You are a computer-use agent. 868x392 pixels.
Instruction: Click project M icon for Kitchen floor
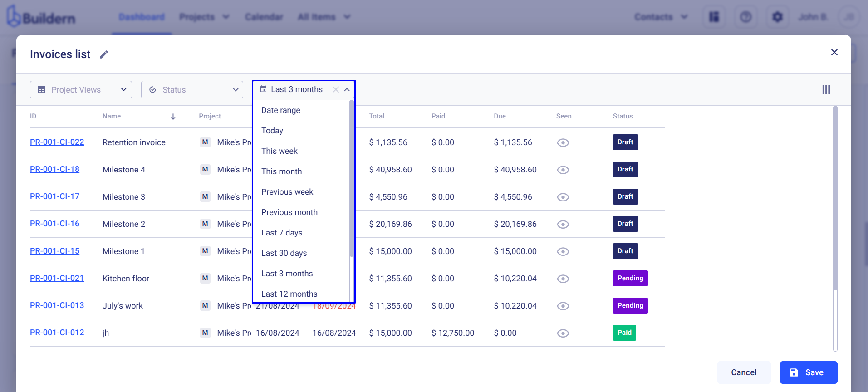[x=205, y=278]
